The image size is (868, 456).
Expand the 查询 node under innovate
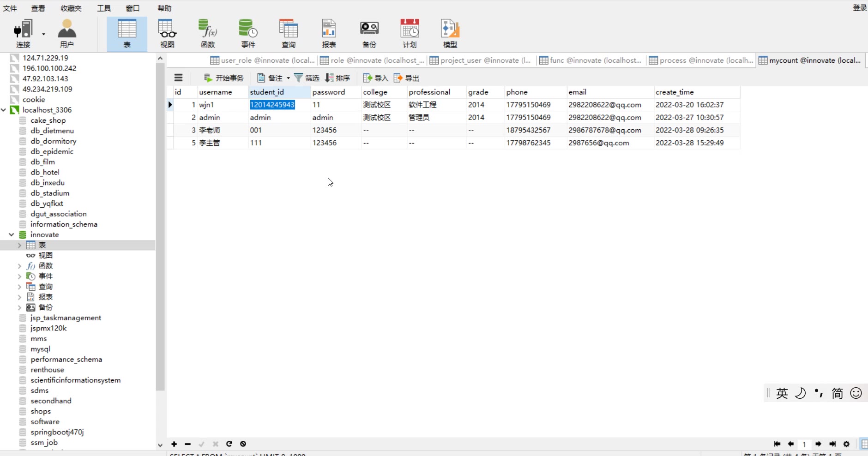pos(19,287)
